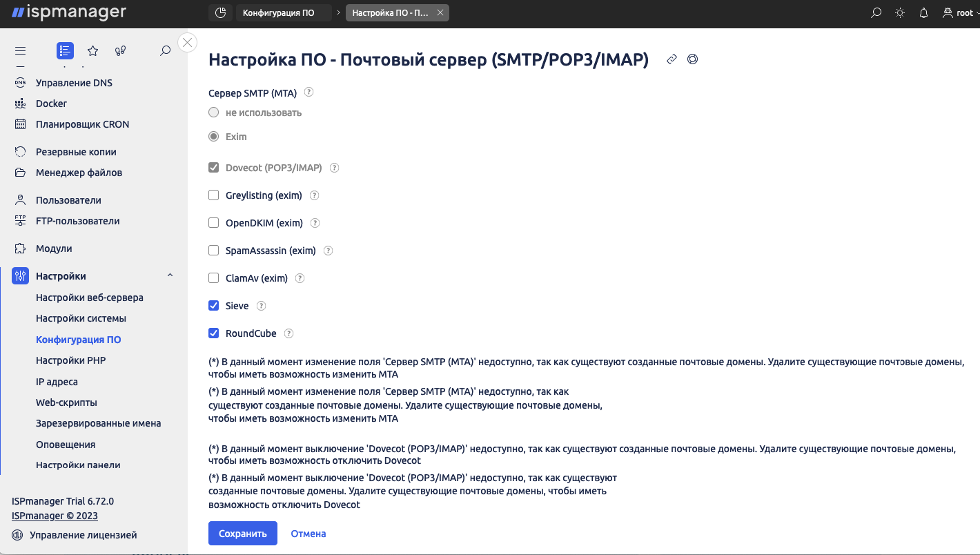The height and width of the screenshot is (555, 980).
Task: Click the Сохранить button
Action: pyautogui.click(x=243, y=534)
